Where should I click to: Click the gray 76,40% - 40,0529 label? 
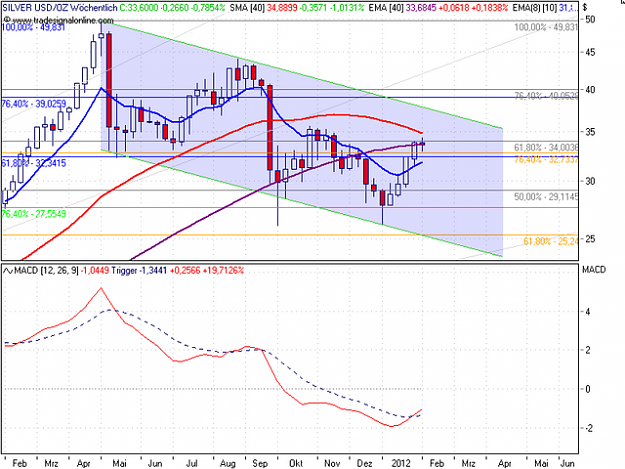[x=546, y=96]
